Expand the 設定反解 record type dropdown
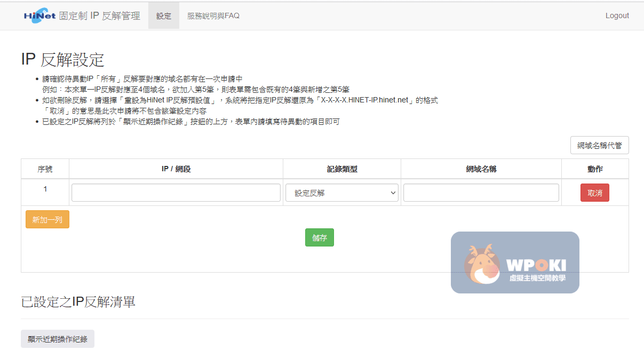The height and width of the screenshot is (358, 644). 341,193
